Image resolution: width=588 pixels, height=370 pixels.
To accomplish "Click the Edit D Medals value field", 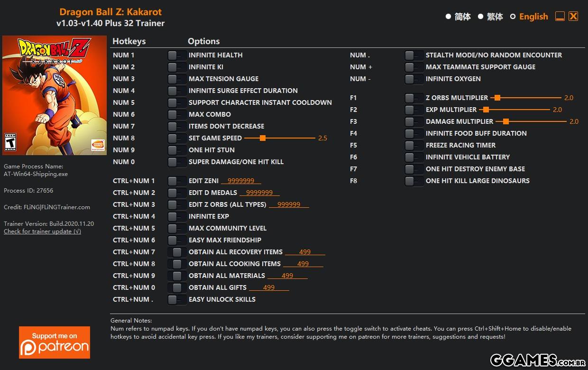I will pos(259,193).
